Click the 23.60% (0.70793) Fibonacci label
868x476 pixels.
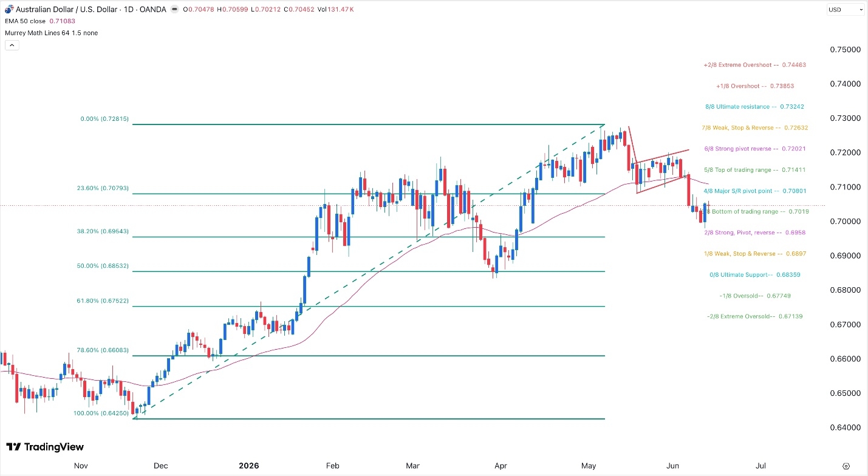103,189
